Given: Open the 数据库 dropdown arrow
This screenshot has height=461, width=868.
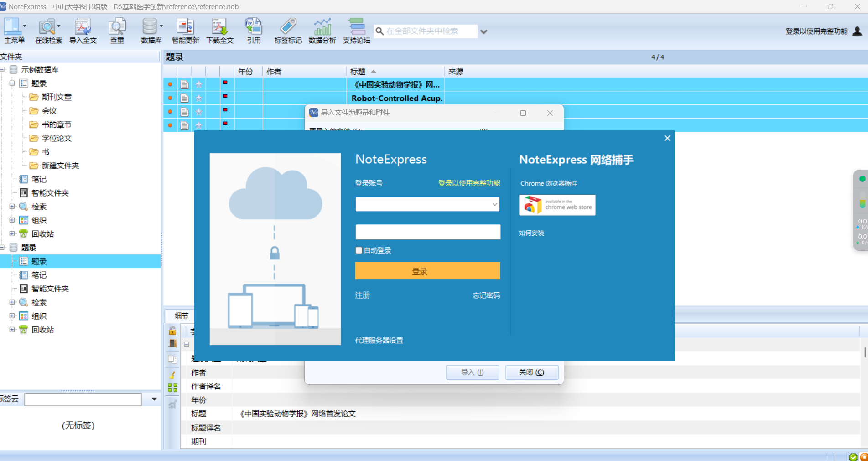Looking at the screenshot, I should [161, 26].
